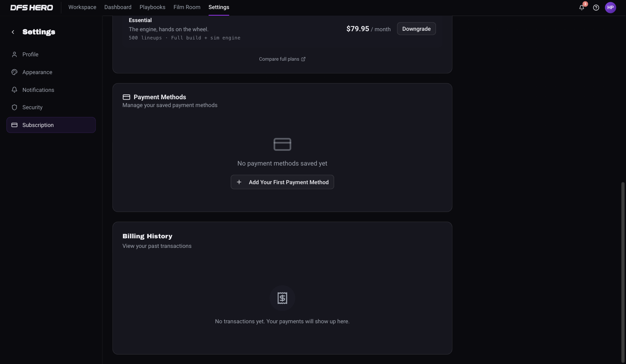Open Security settings
The height and width of the screenshot is (364, 626).
pos(51,107)
